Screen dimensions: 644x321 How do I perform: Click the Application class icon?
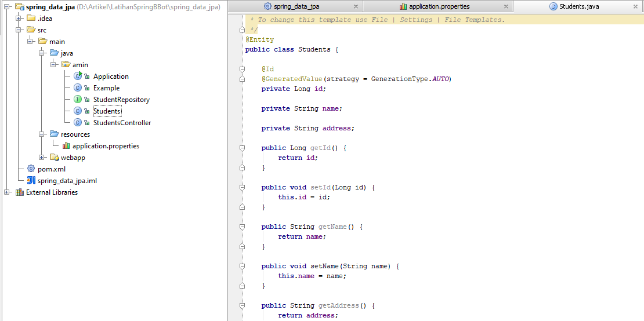tap(78, 76)
